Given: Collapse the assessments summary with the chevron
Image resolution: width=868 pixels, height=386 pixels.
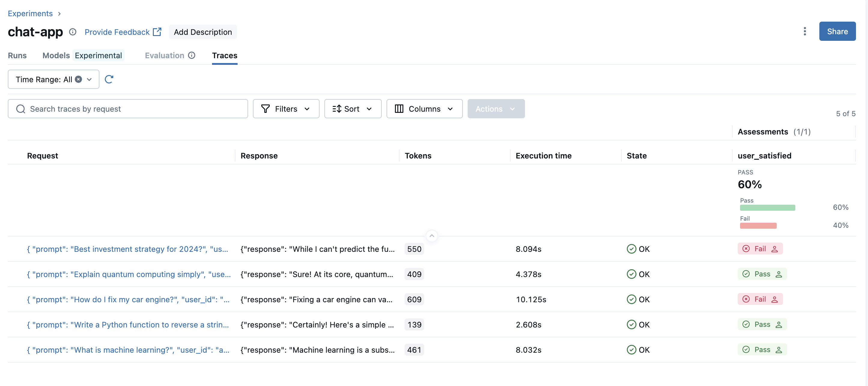Looking at the screenshot, I should click(432, 235).
